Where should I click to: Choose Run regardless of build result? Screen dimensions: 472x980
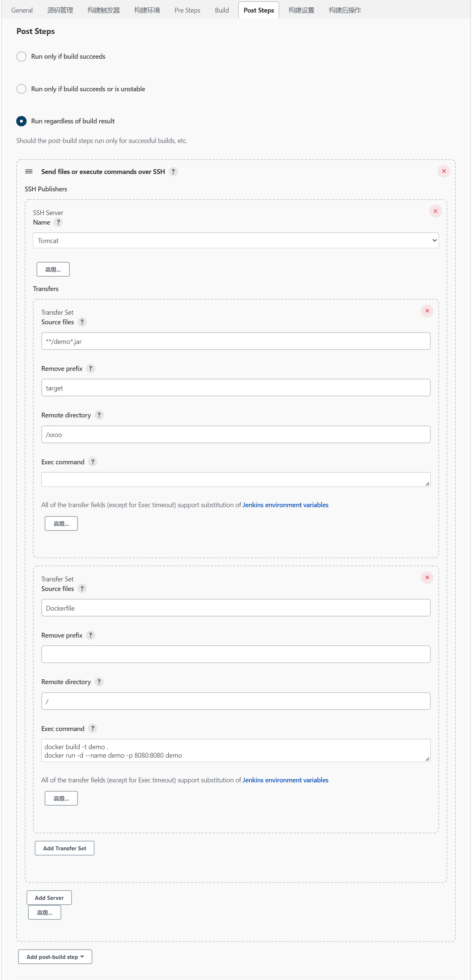[21, 121]
